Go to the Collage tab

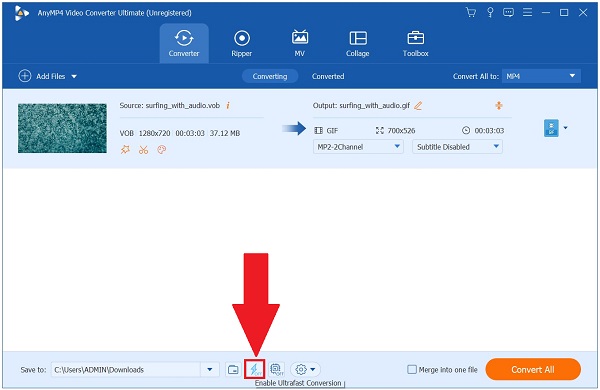coord(358,44)
